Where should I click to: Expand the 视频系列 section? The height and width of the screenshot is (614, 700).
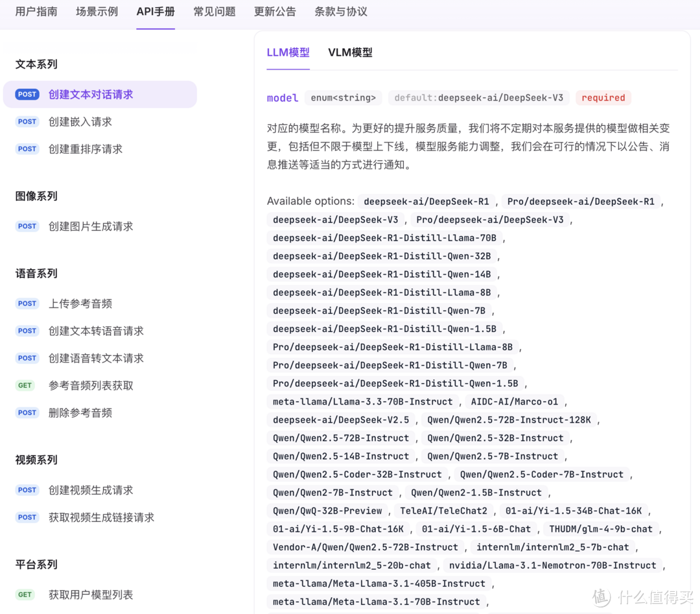pyautogui.click(x=36, y=460)
